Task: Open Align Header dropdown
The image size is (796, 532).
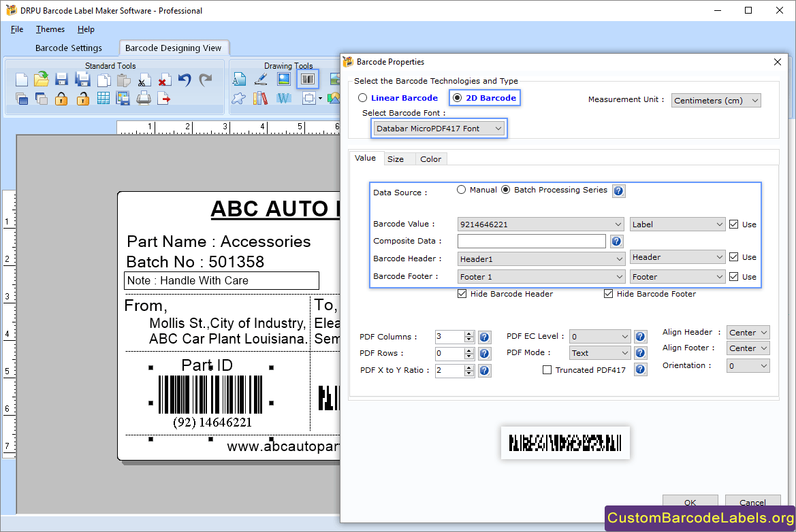Action: coord(748,333)
